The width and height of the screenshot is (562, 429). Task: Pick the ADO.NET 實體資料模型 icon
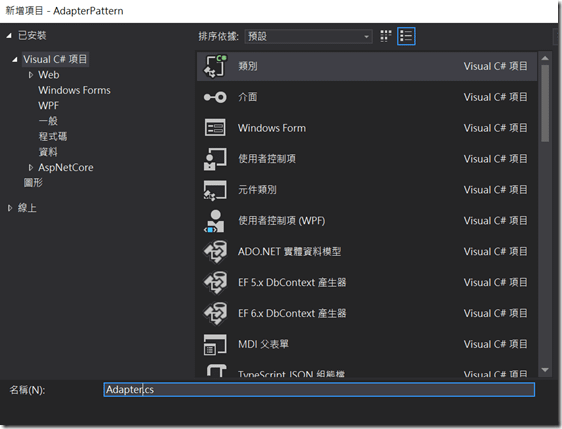coord(215,252)
